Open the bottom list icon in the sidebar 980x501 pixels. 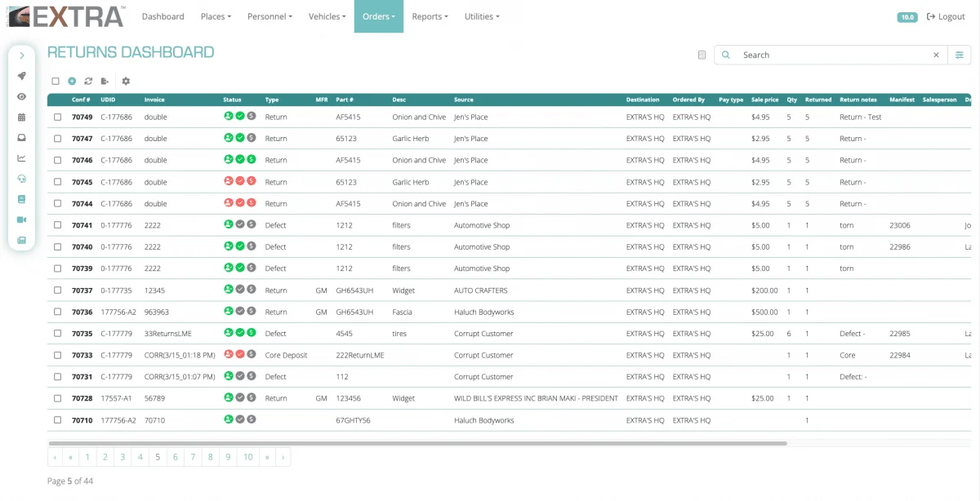(x=22, y=240)
